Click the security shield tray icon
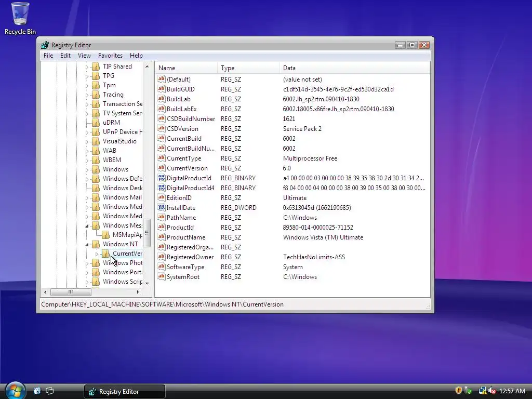 pos(458,391)
